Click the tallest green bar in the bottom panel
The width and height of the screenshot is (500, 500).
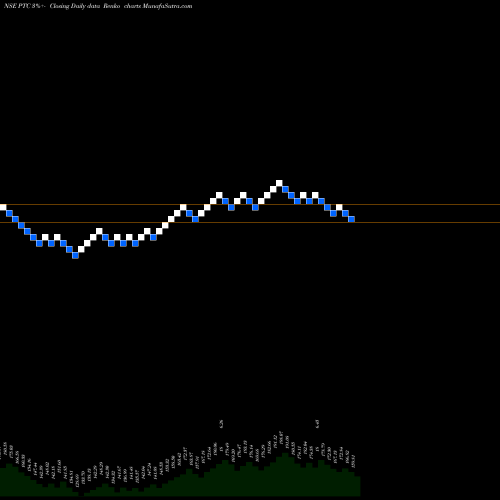click(285, 474)
